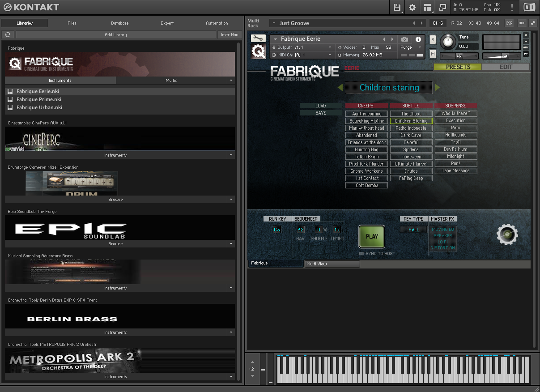Select next instrument arrow beside Fabrique Eerie
540x392 pixels.
[x=392, y=39]
